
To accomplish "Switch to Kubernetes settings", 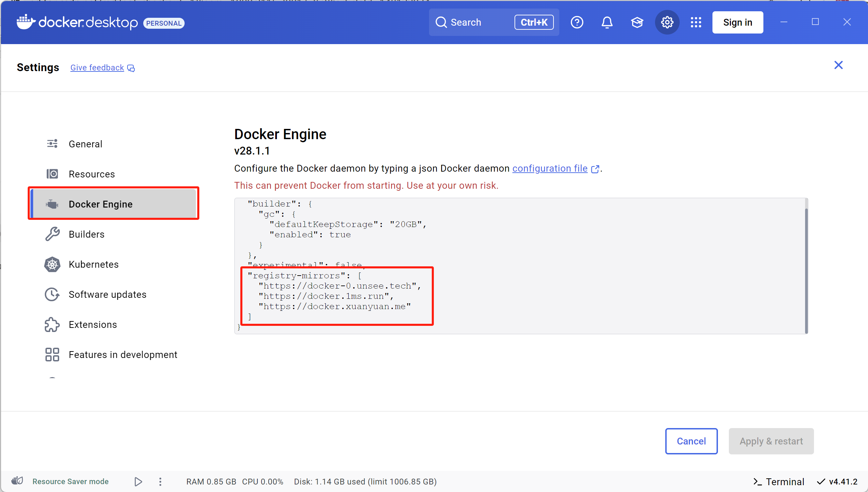I will tap(93, 264).
